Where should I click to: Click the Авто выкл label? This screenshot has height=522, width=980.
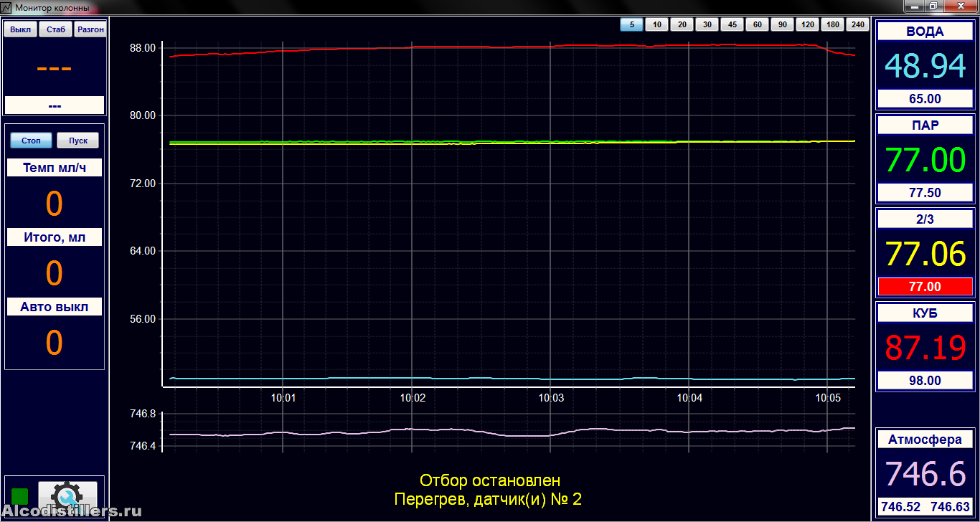[55, 307]
